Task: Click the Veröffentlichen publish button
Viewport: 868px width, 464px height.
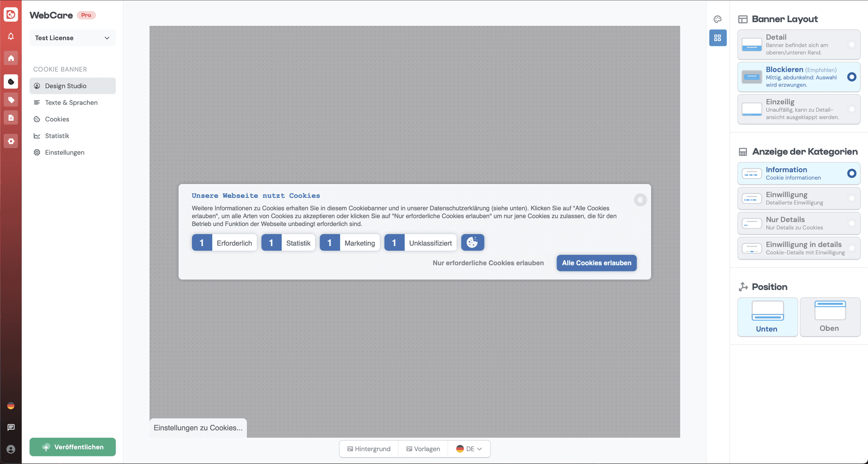Action: coord(72,447)
